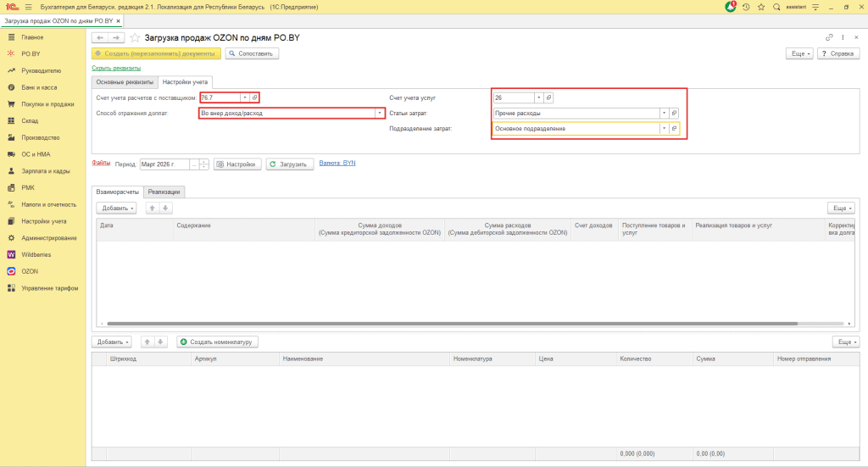This screenshot has height=467, width=868.
Task: Open Еще menu of lower goods table
Action: (846, 342)
